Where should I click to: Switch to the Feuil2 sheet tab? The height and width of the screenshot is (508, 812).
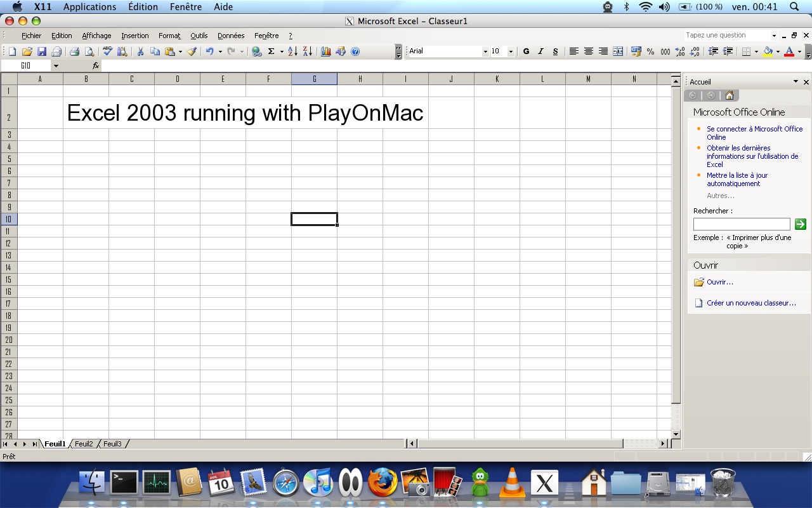point(84,444)
